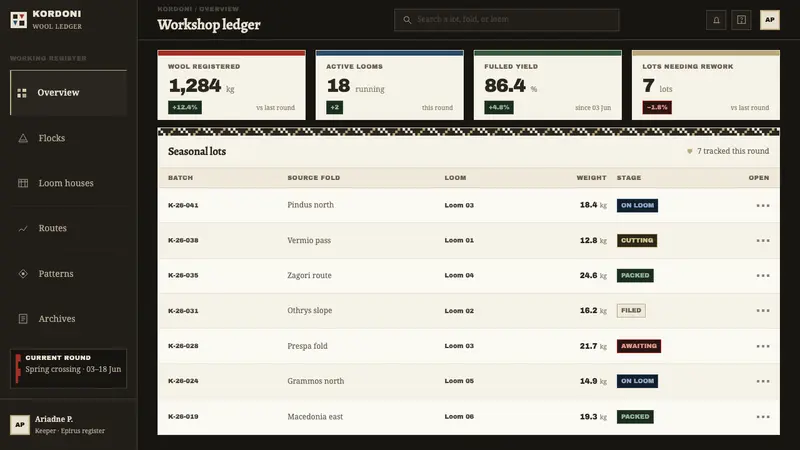Screen dimensions: 800x450
Task: Sort by the Batch column header
Action: click(x=181, y=178)
